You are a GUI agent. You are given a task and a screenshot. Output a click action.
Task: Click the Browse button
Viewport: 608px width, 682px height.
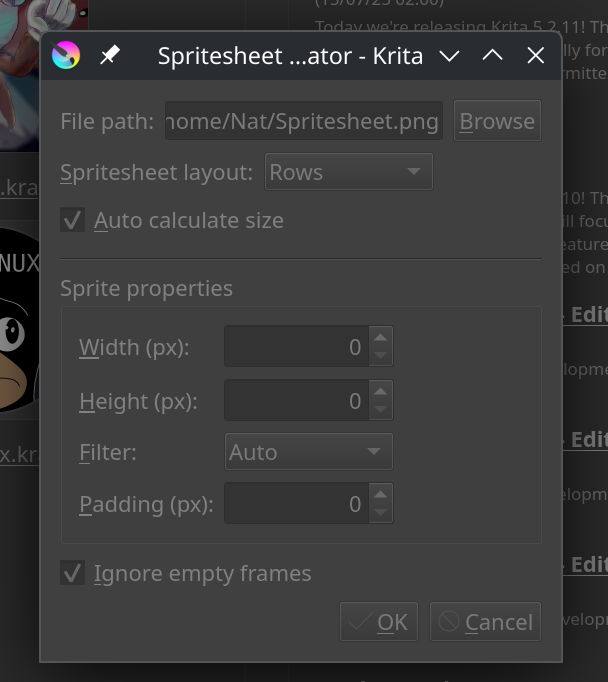pyautogui.click(x=497, y=120)
